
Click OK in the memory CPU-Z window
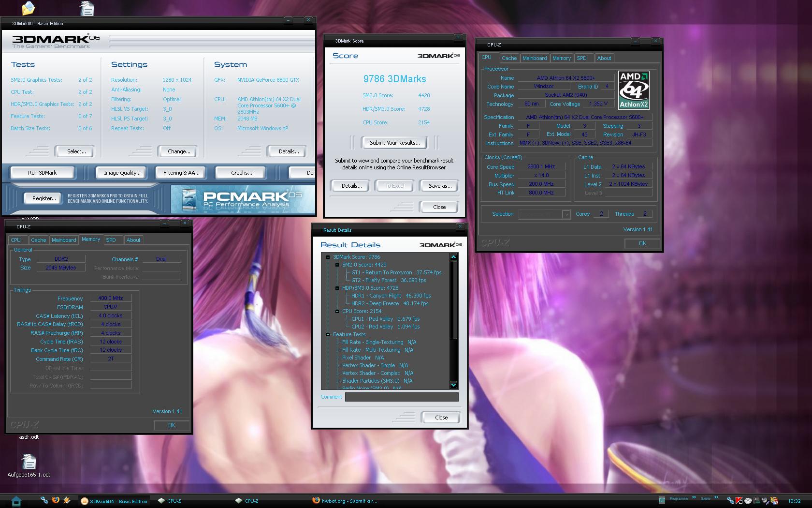[x=172, y=425]
